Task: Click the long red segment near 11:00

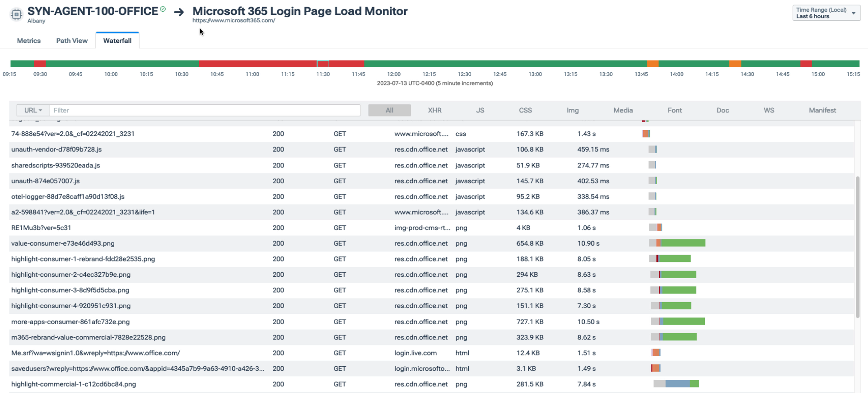Action: point(258,64)
